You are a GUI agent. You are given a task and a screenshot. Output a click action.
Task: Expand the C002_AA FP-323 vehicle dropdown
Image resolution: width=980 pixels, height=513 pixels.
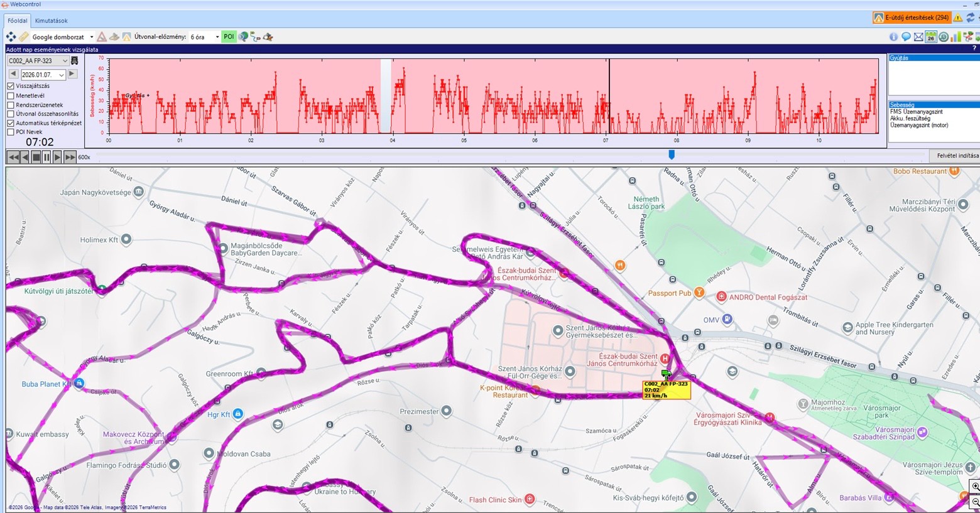click(x=65, y=61)
